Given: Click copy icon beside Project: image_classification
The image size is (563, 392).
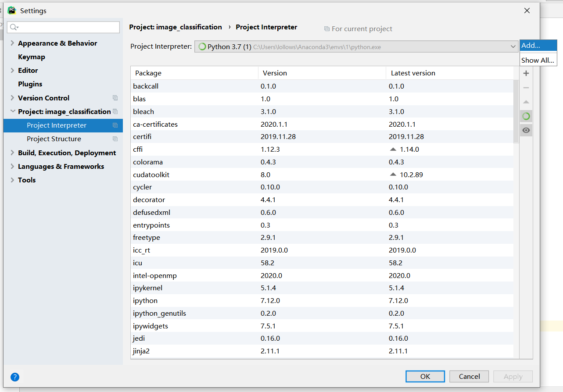Looking at the screenshot, I should tap(115, 111).
